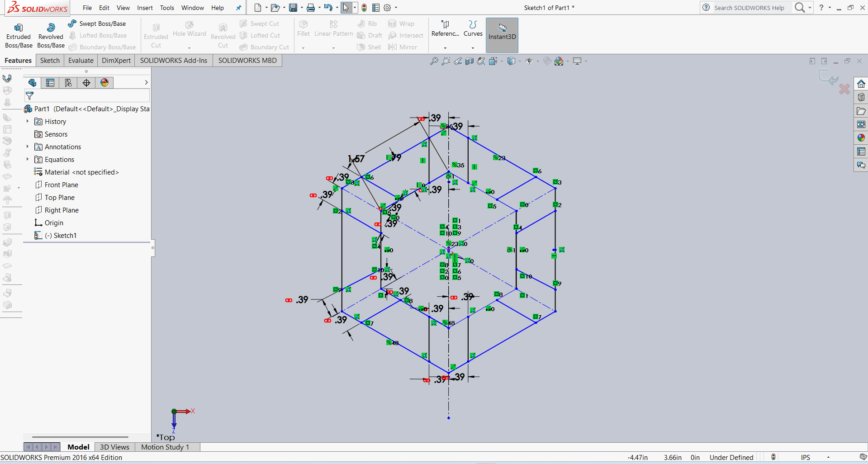Choose Swept Boss/Base tool
The image size is (868, 464).
97,24
